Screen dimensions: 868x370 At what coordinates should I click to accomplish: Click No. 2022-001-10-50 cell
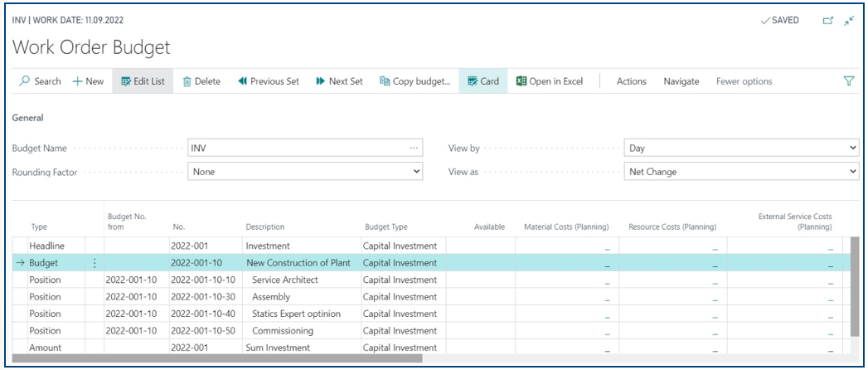click(x=206, y=331)
